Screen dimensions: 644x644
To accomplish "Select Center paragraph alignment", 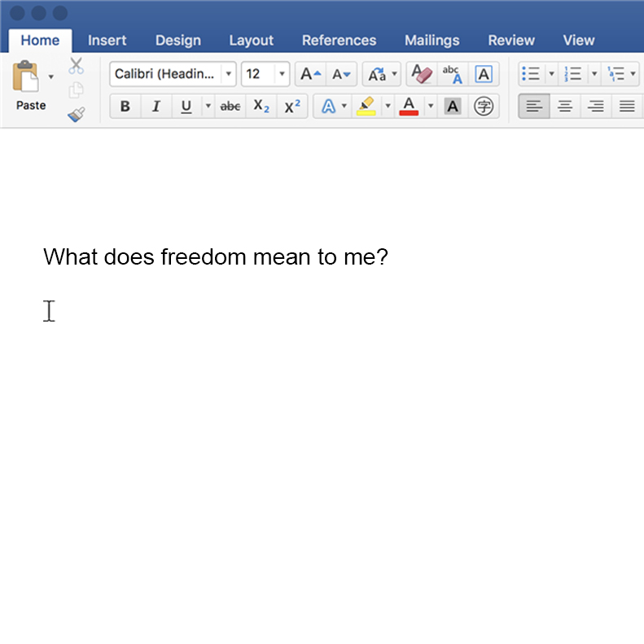I will click(565, 107).
